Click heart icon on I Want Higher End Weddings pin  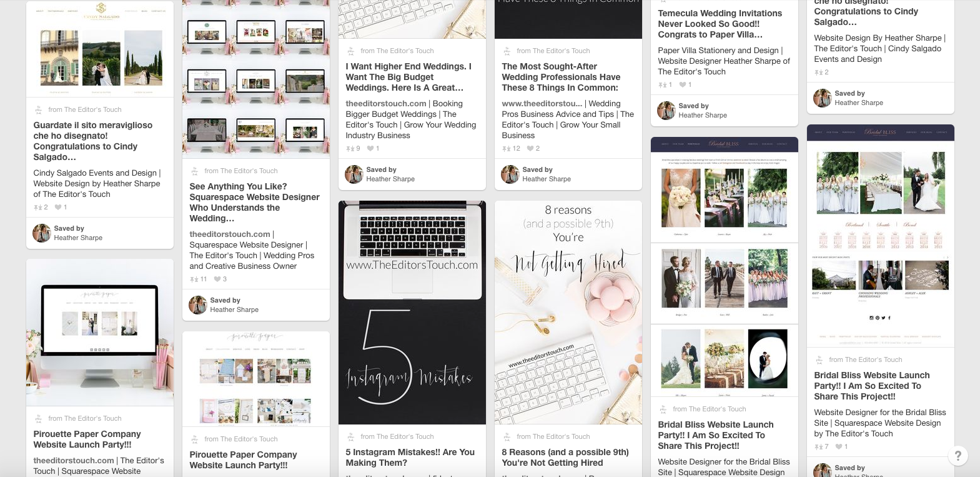point(370,149)
